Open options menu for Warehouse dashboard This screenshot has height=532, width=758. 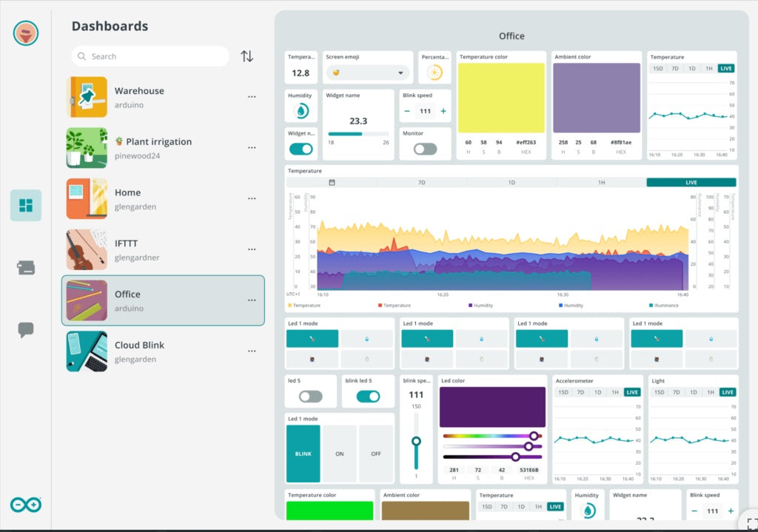coord(252,96)
